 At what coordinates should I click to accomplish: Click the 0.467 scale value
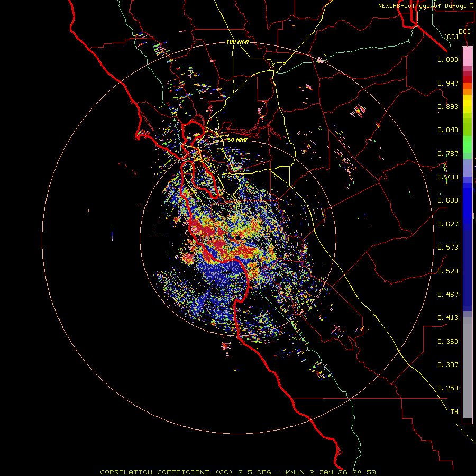tap(448, 295)
